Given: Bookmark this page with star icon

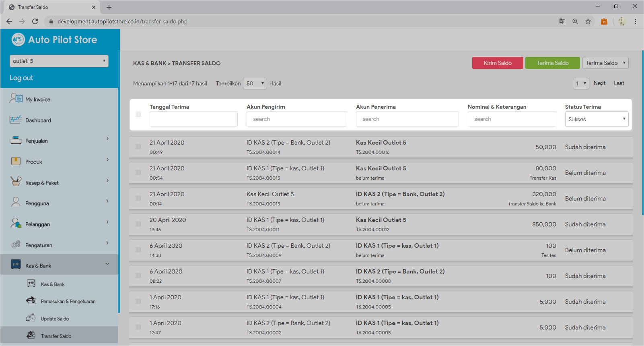Looking at the screenshot, I should pos(588,21).
